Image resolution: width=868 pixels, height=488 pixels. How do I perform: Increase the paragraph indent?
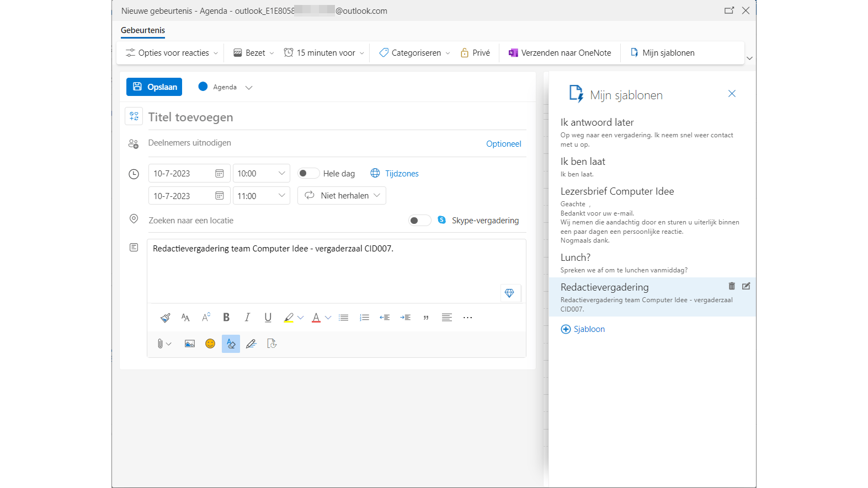coord(406,318)
